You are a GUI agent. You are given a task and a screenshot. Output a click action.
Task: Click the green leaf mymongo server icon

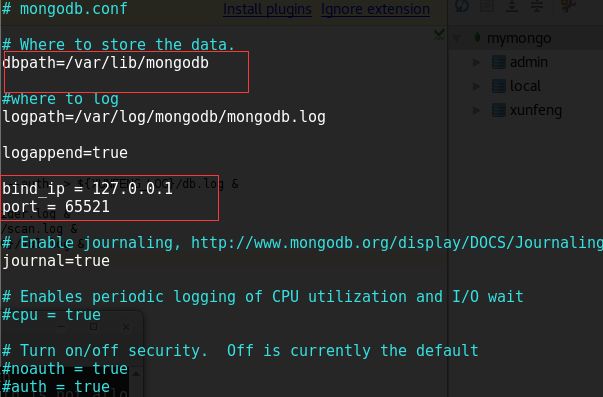tap(477, 38)
